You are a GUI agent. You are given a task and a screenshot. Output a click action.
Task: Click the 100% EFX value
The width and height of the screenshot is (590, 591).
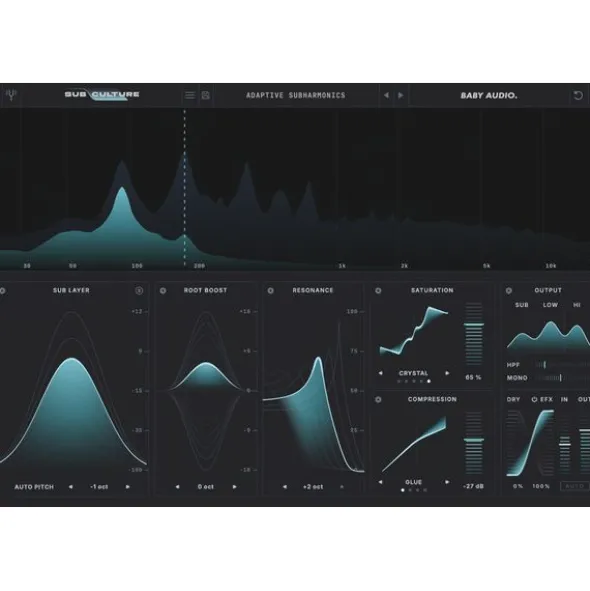click(541, 486)
